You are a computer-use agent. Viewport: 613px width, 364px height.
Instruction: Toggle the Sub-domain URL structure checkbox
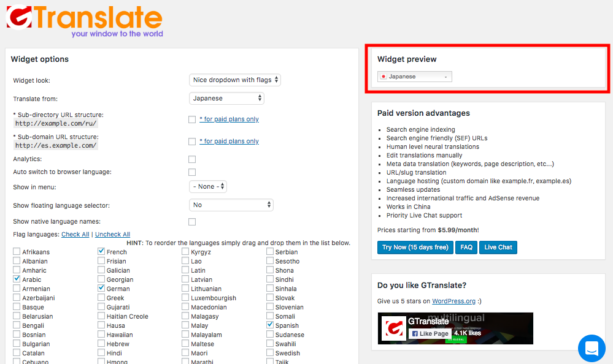pos(192,142)
